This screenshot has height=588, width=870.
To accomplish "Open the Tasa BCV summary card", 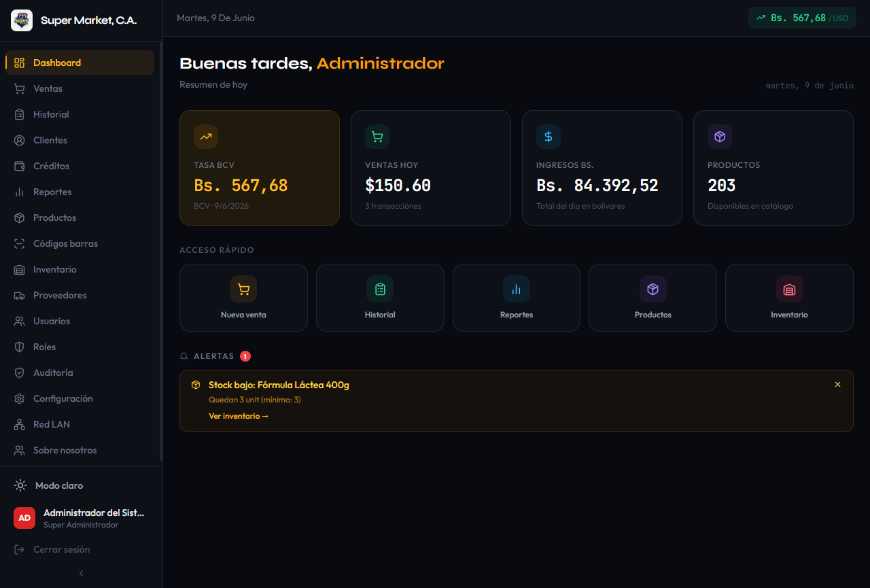I will (260, 168).
